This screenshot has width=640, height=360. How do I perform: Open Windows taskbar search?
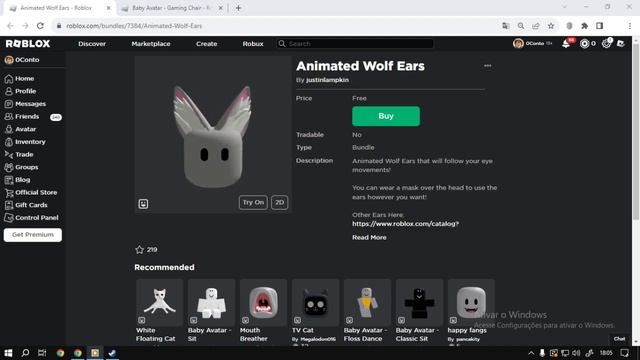(x=25, y=353)
